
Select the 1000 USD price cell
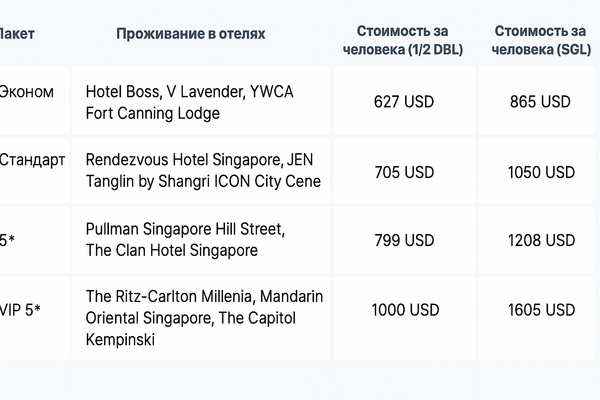click(405, 310)
